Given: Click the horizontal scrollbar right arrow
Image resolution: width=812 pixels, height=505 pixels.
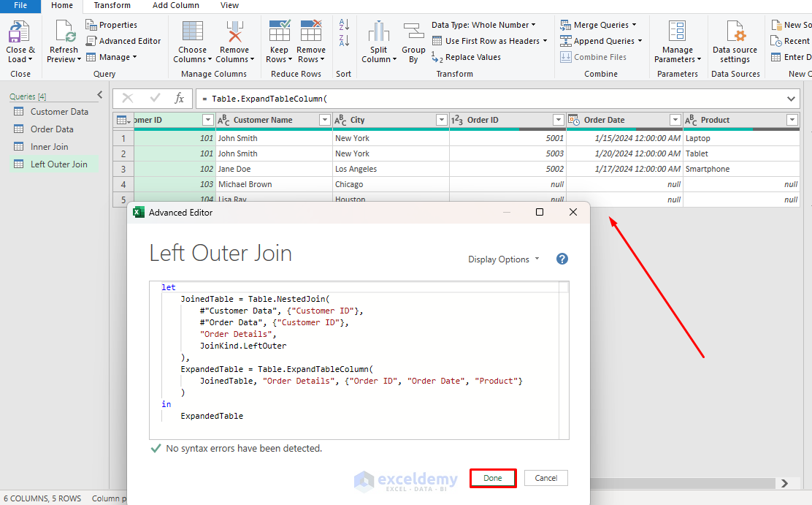Looking at the screenshot, I should (x=784, y=483).
